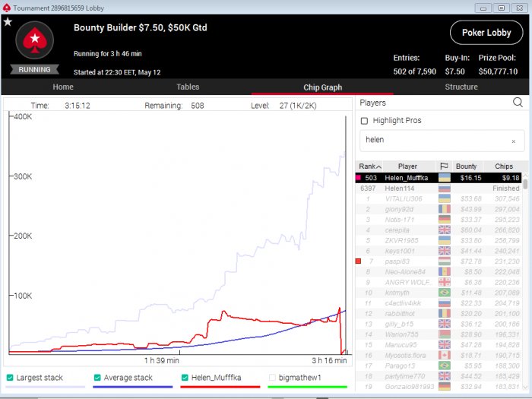The height and width of the screenshot is (399, 532).
Task: Click the Prize Pool $50,777.10 value
Action: pyautogui.click(x=498, y=71)
